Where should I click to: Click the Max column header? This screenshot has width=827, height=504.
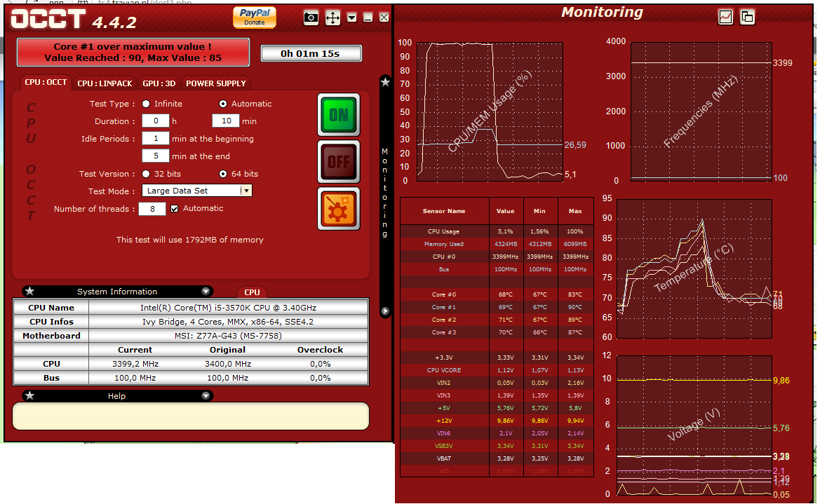tap(575, 211)
